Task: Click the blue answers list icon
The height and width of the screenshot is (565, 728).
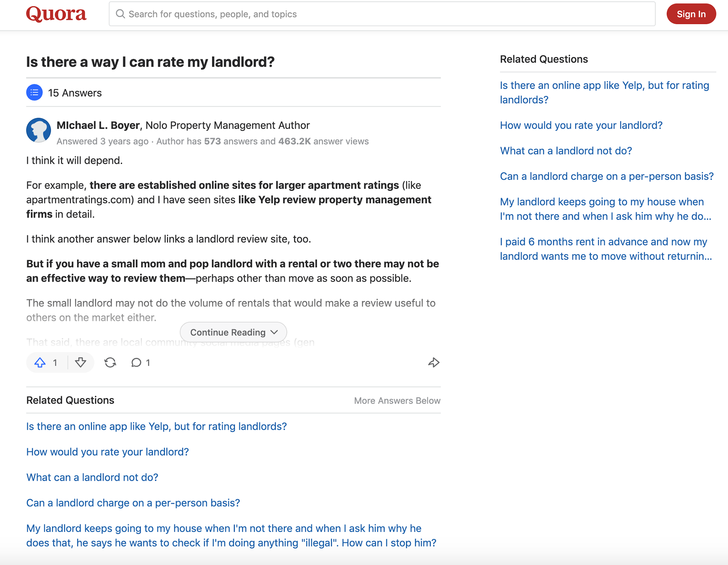Action: 34,93
